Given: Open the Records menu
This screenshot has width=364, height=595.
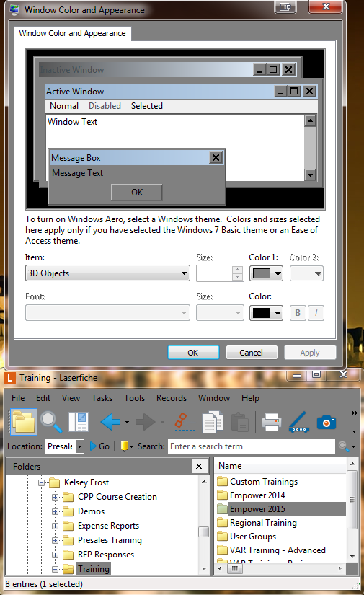Looking at the screenshot, I should coord(172,398).
